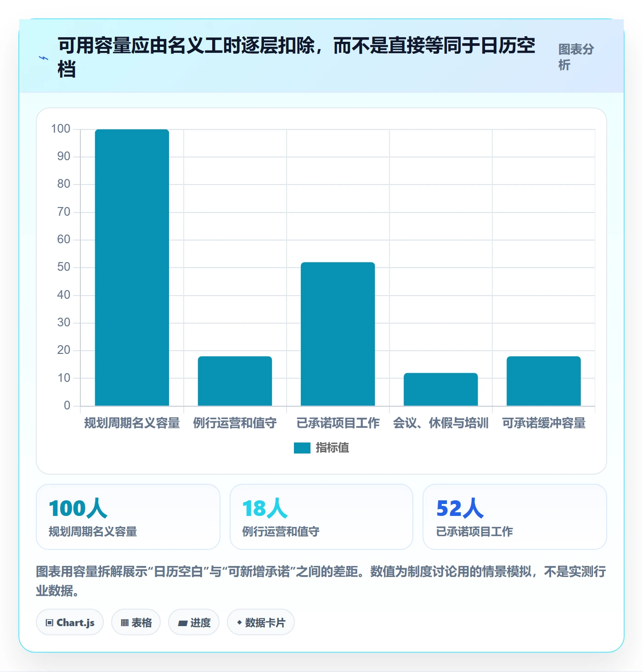This screenshot has height=672, width=643.
Task: Click the 规划周期名义容量 x-axis label
Action: pyautogui.click(x=132, y=423)
